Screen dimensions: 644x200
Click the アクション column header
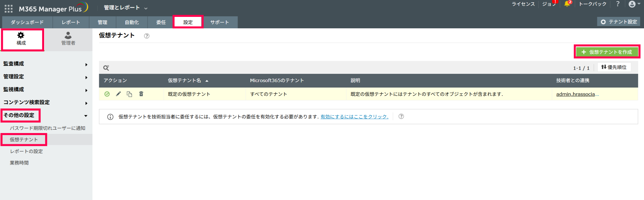coord(115,81)
